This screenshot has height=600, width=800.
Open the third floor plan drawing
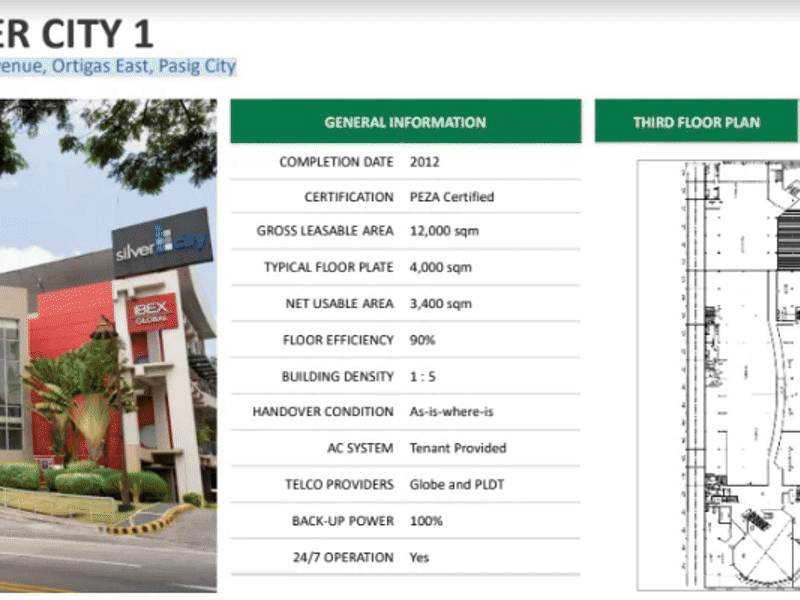point(718,372)
